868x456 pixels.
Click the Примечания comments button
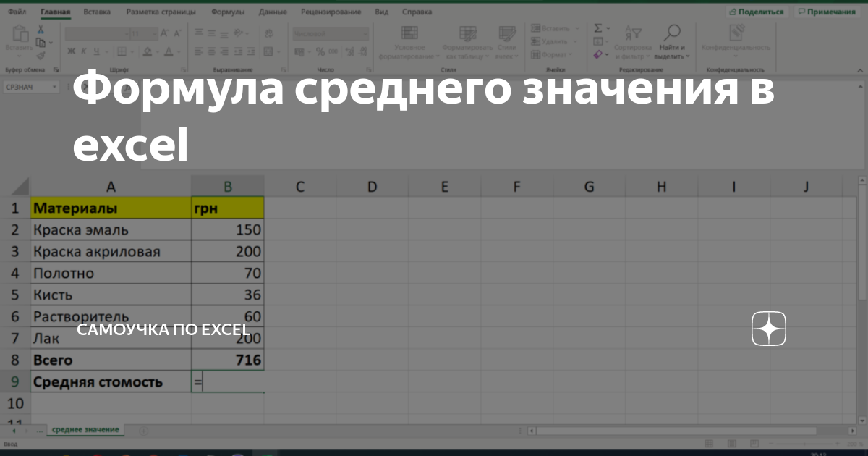pyautogui.click(x=826, y=12)
